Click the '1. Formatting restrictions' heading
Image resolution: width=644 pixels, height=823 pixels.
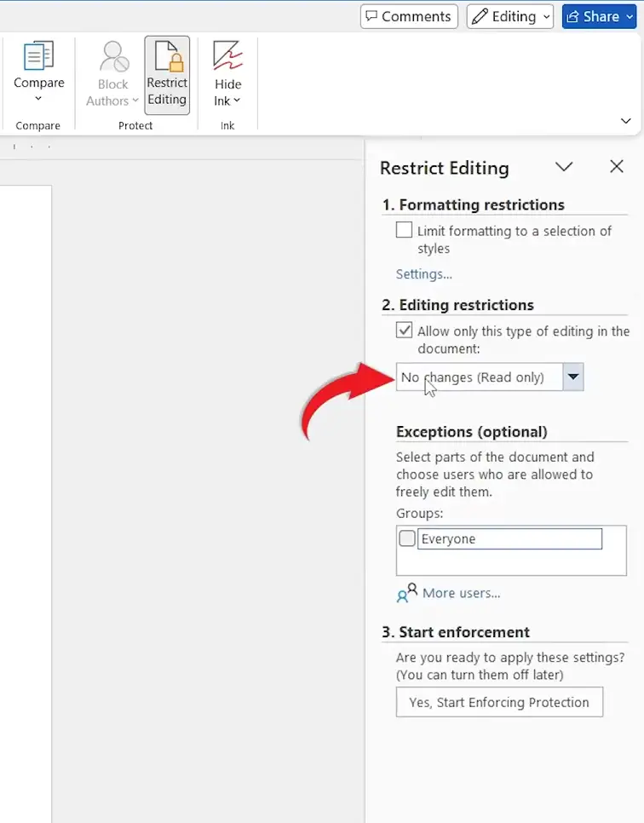tap(473, 204)
